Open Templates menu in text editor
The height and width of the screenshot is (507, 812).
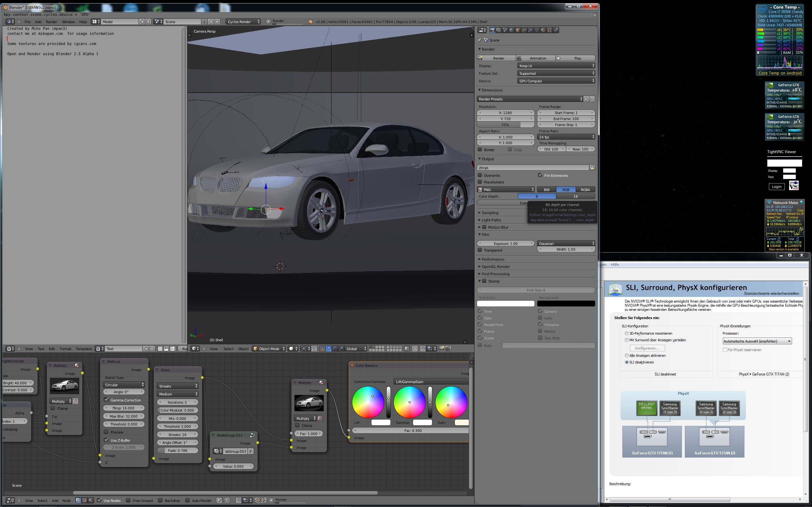tap(83, 349)
